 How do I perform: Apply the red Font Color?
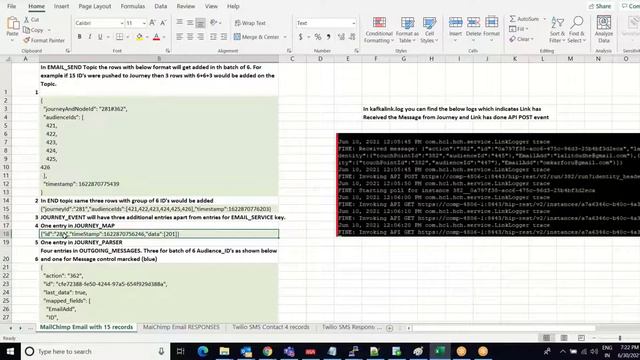[156, 37]
